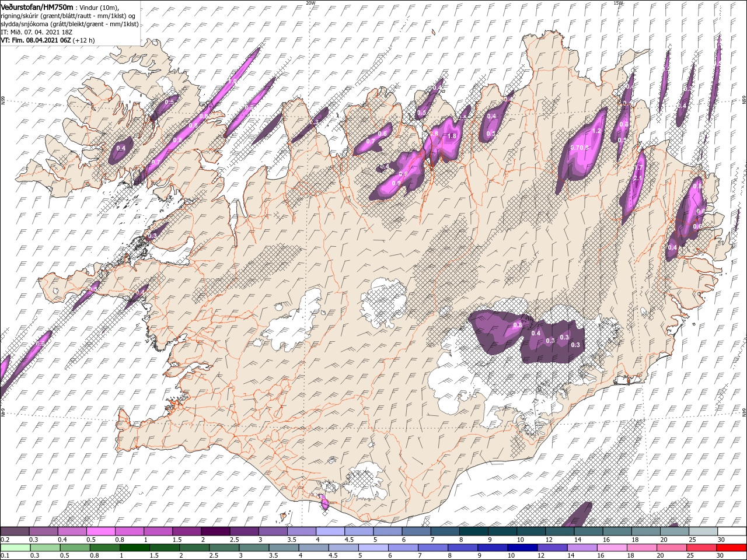Viewport: 747px width, 560px height.
Task: Pick the deep blue 10 rain legend swatch
Action: click(522, 548)
